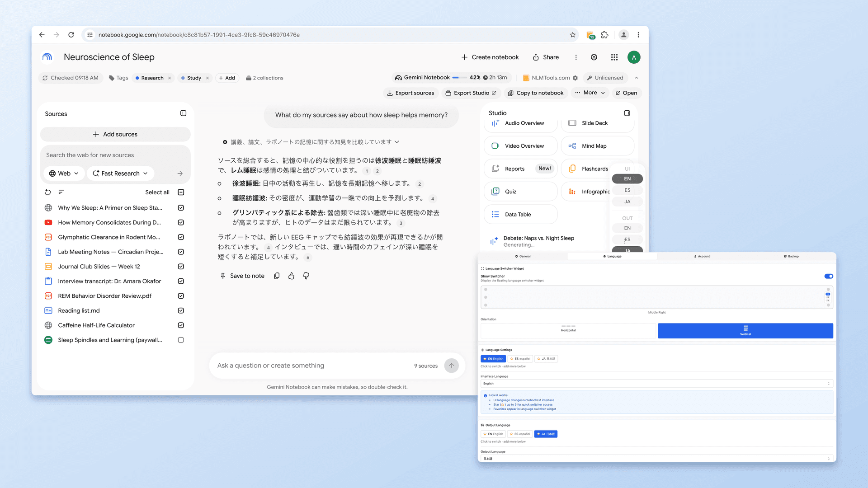The width and height of the screenshot is (868, 488).
Task: Open the browser extensions puzzle icon
Action: pyautogui.click(x=605, y=35)
